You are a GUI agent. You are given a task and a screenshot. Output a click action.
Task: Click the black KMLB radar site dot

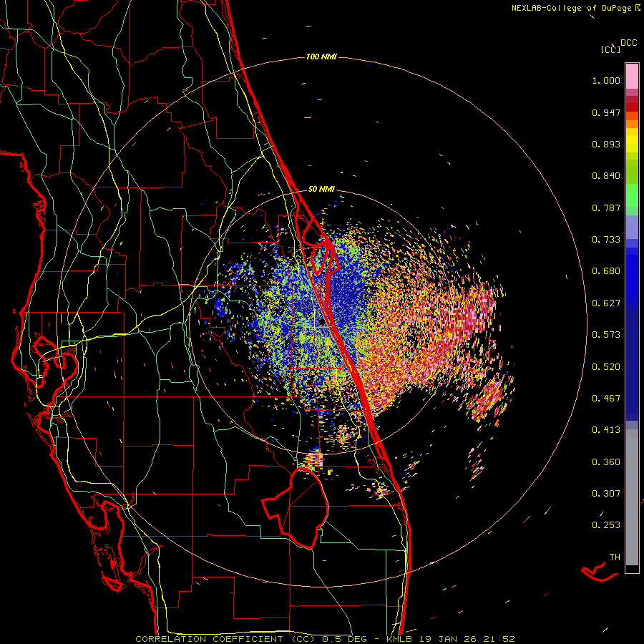(322, 323)
